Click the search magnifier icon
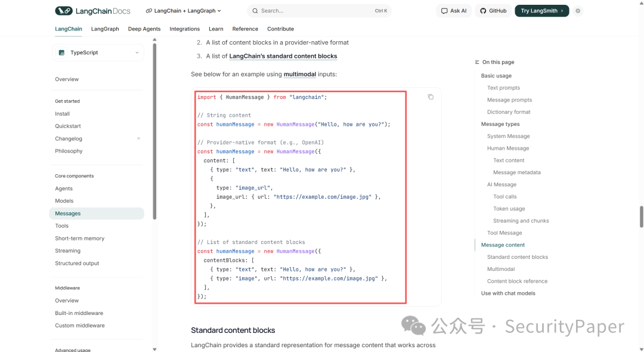 pyautogui.click(x=255, y=11)
